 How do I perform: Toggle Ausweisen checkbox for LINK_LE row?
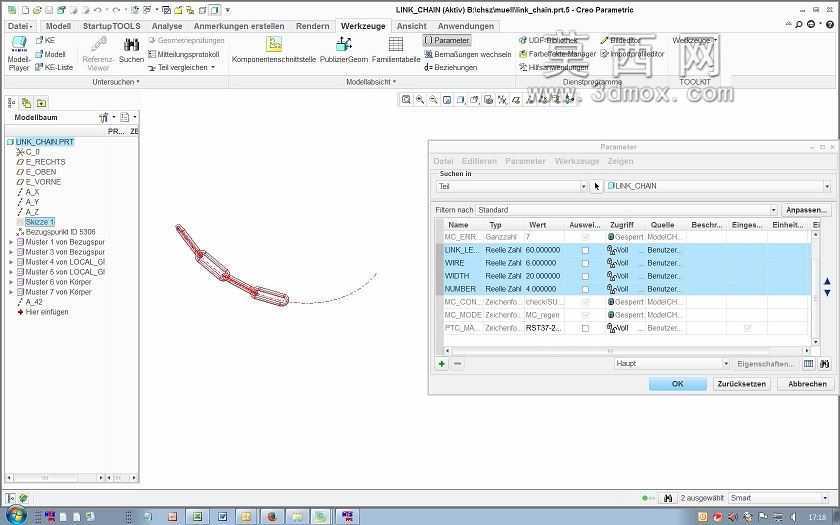click(586, 250)
